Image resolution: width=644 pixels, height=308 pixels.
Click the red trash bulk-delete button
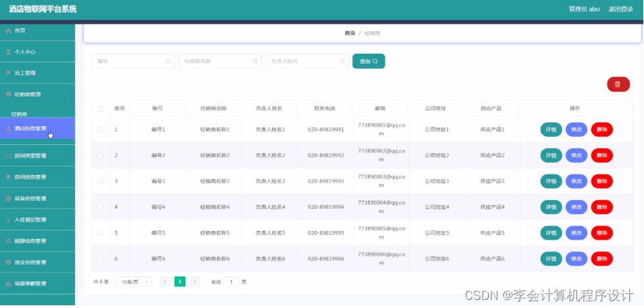[618, 84]
